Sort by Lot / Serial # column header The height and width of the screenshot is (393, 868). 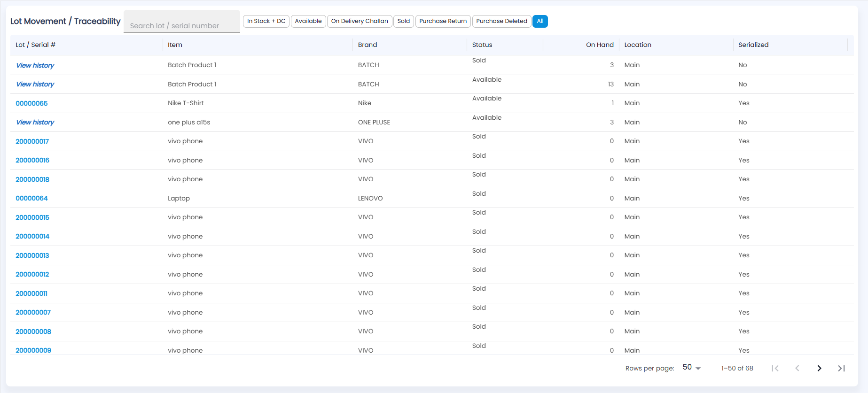pyautogui.click(x=36, y=45)
